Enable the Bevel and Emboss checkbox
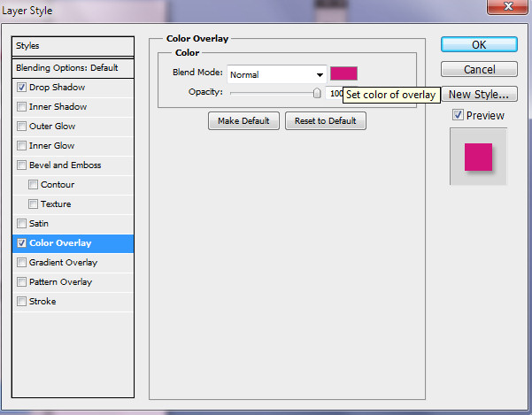532x415 pixels. [x=21, y=165]
